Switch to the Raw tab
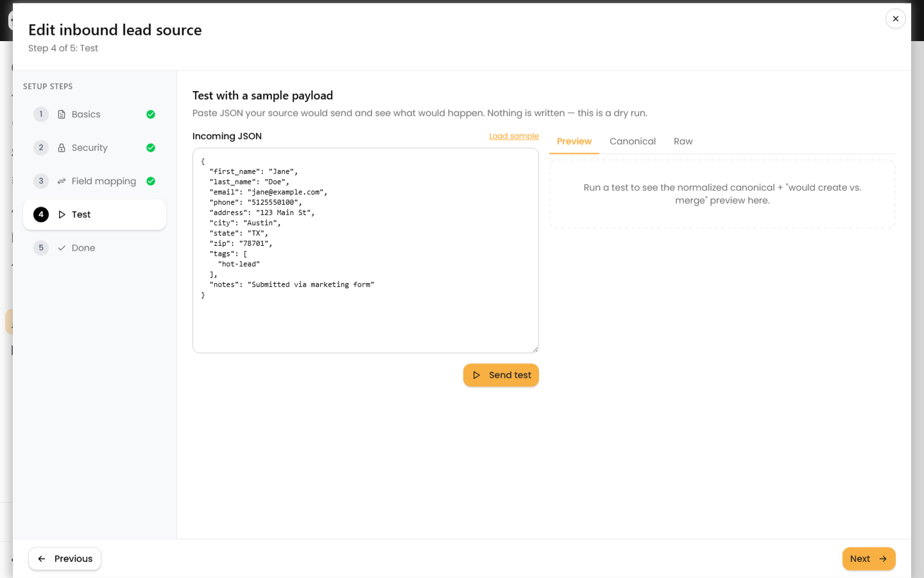The width and height of the screenshot is (924, 578). pyautogui.click(x=683, y=141)
